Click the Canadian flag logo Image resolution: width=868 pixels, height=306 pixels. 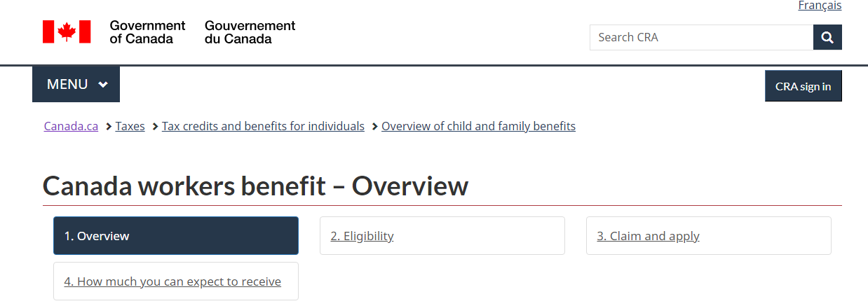click(67, 32)
